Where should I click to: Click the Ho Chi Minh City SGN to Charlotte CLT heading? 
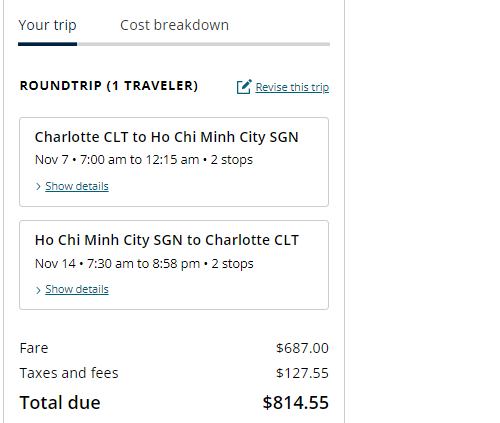tap(167, 240)
